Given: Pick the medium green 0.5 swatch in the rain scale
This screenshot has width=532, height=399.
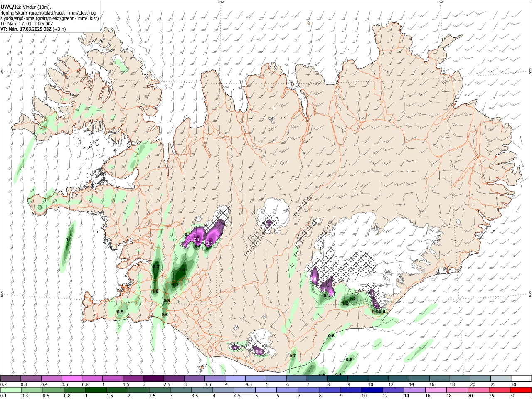Looking at the screenshot, I should point(54,390).
